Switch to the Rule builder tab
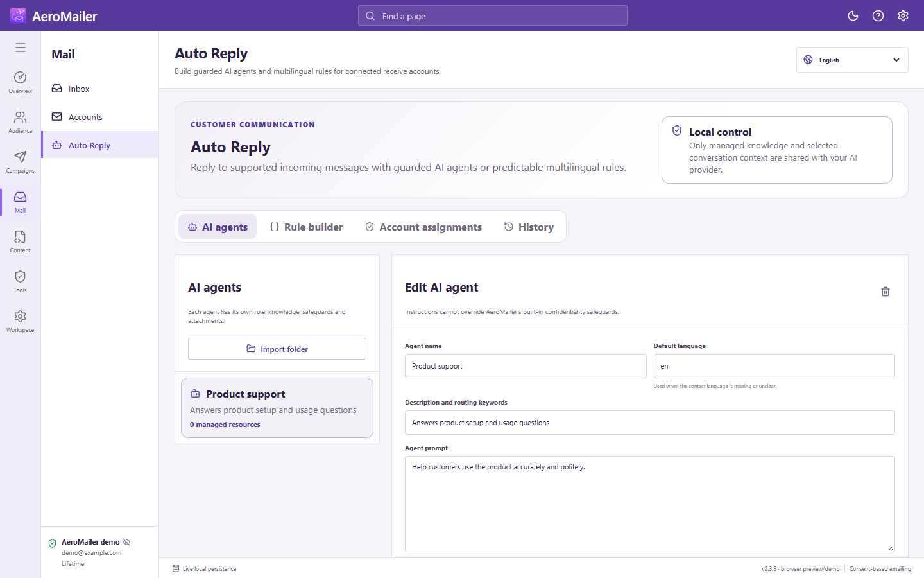The image size is (924, 578). (307, 227)
